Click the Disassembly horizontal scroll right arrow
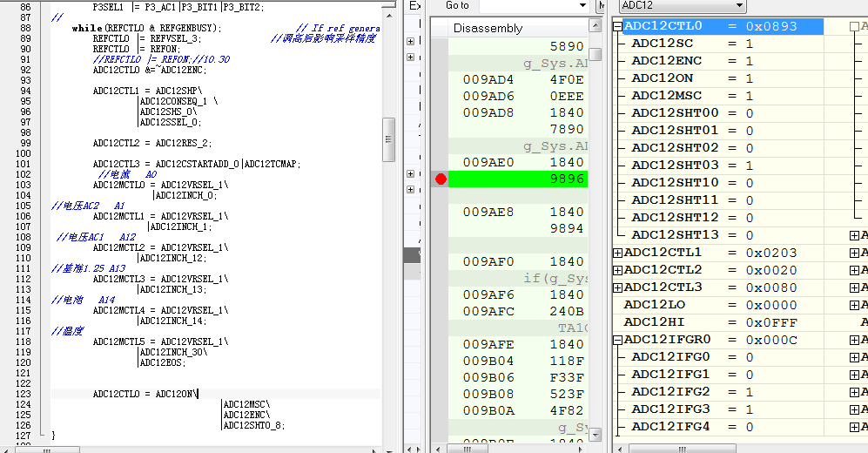This screenshot has width=868, height=453. [x=580, y=450]
